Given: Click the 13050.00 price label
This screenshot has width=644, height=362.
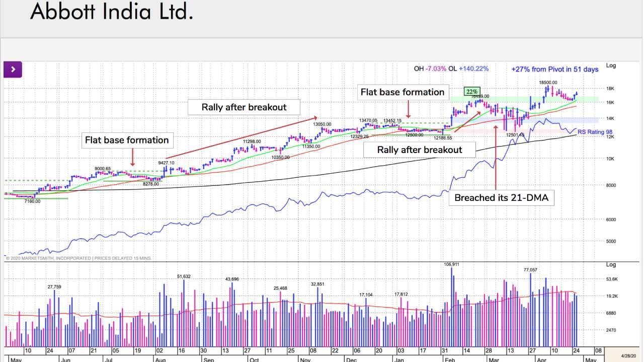Looking at the screenshot, I should coord(322,124).
